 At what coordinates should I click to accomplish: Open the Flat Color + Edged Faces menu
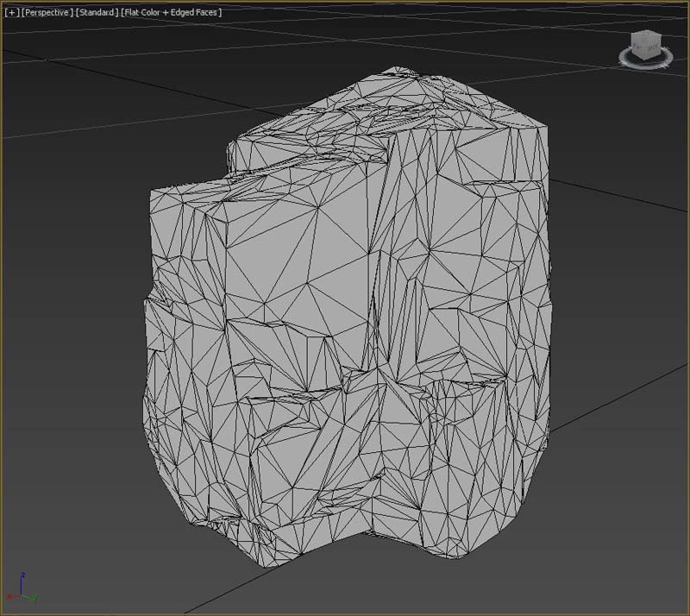pyautogui.click(x=171, y=13)
